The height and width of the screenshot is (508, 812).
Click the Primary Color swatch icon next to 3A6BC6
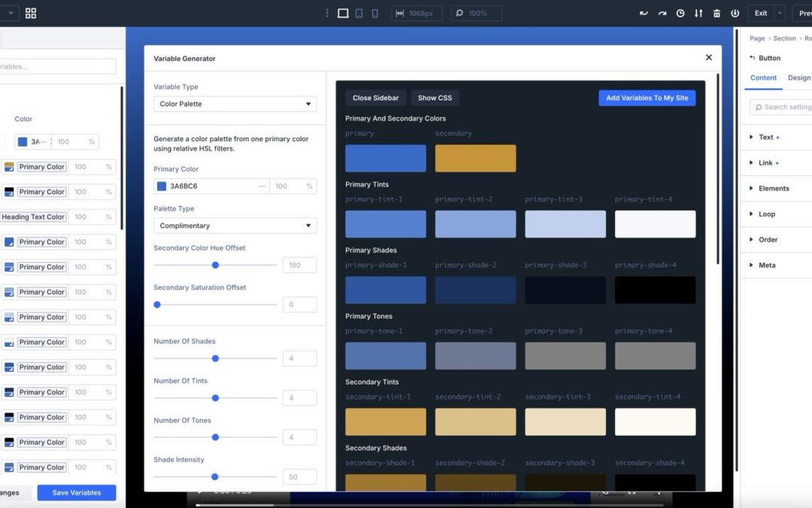[x=162, y=186]
